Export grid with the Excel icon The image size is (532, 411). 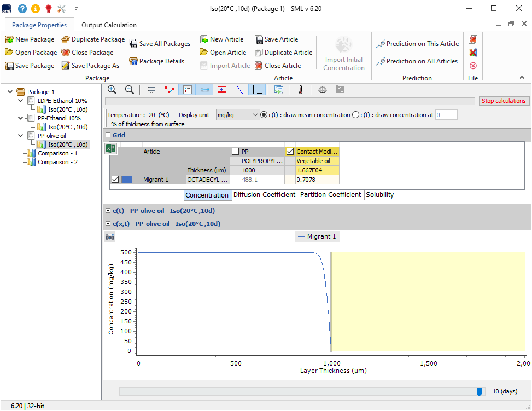(x=110, y=148)
